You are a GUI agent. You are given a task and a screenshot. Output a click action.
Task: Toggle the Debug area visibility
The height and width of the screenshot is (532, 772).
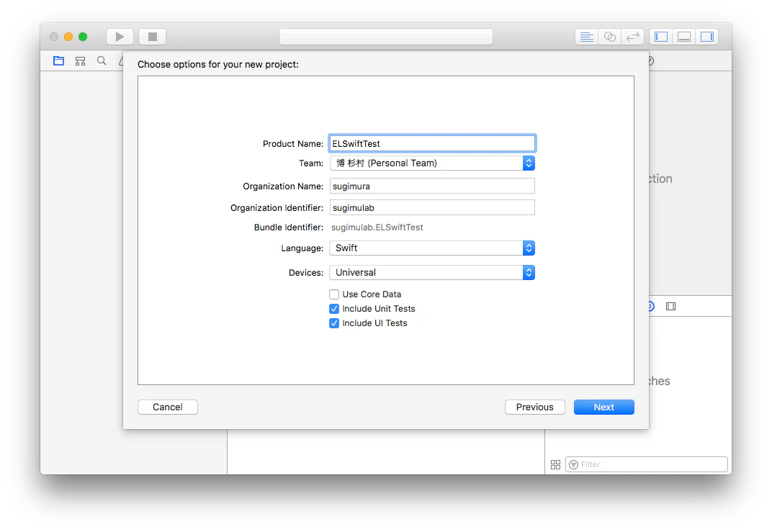(x=684, y=37)
